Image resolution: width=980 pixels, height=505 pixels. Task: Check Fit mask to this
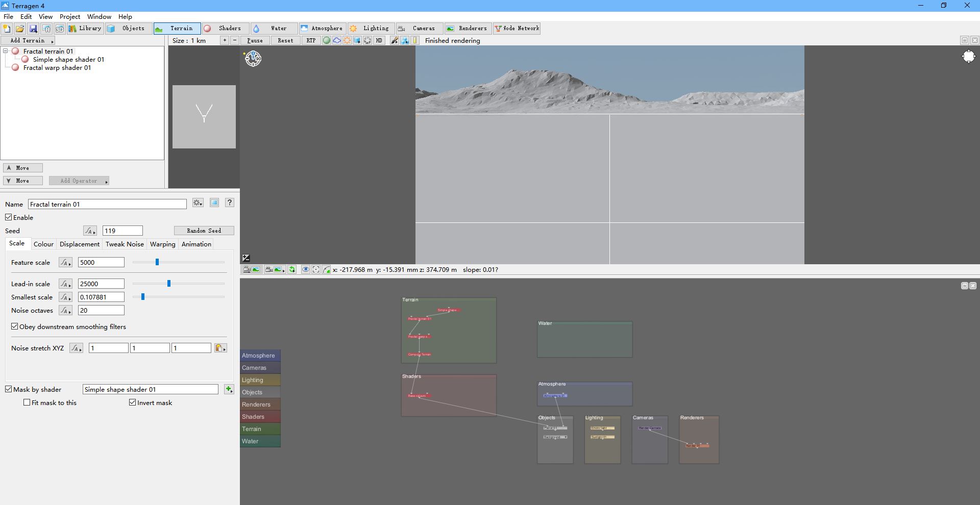[x=27, y=403]
